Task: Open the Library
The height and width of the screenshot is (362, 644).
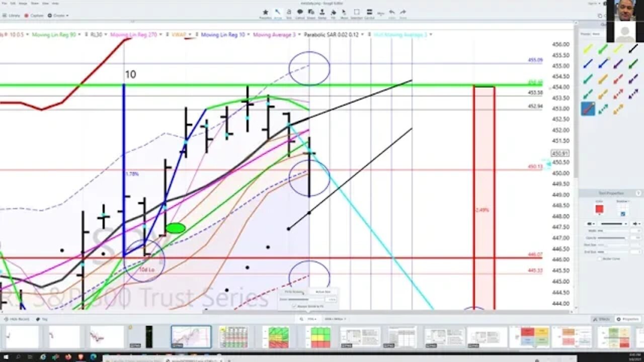Action: [x=11, y=16]
